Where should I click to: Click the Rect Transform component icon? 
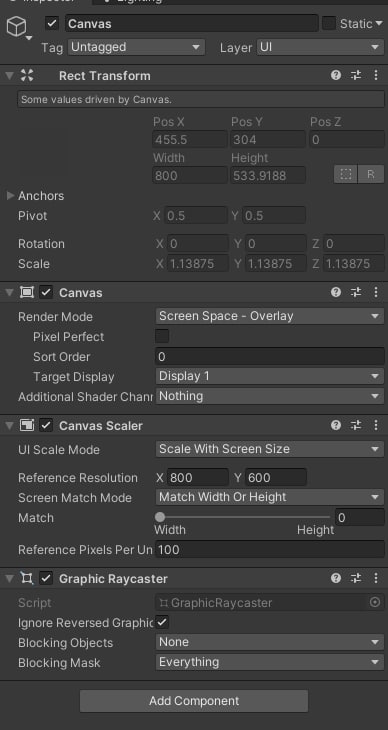click(27, 75)
